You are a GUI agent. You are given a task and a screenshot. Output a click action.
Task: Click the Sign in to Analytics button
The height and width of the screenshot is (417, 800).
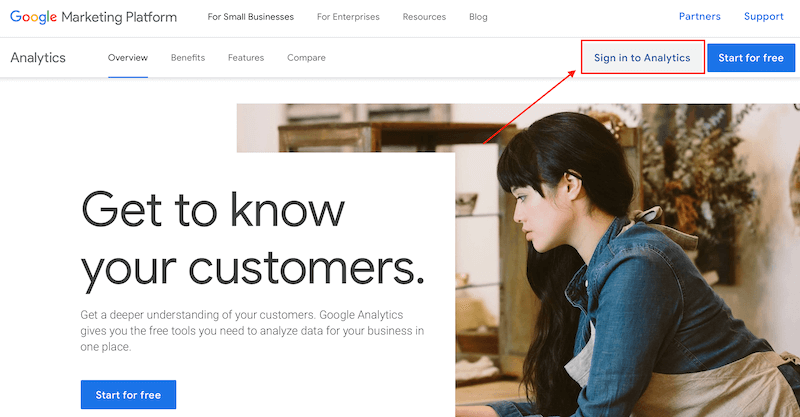pyautogui.click(x=642, y=58)
